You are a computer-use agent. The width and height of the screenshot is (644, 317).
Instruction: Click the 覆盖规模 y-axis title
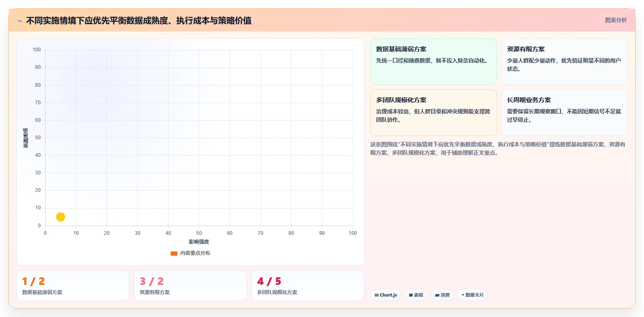(x=26, y=138)
